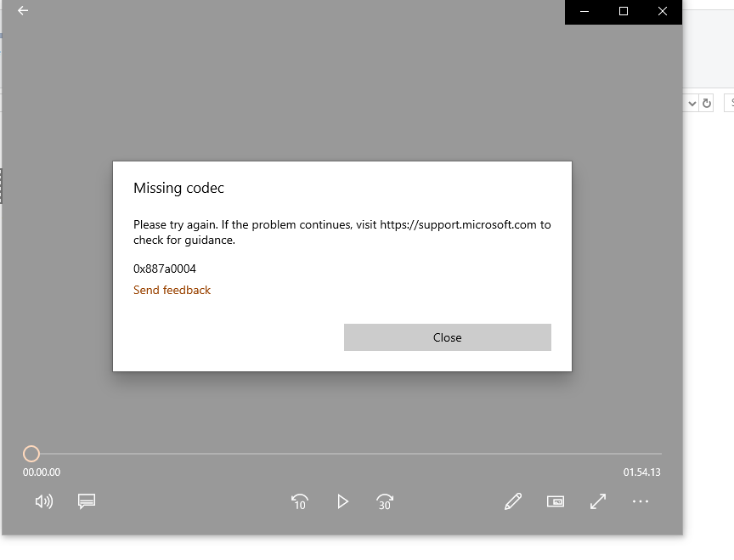Expand address dropdown in background window

point(692,104)
